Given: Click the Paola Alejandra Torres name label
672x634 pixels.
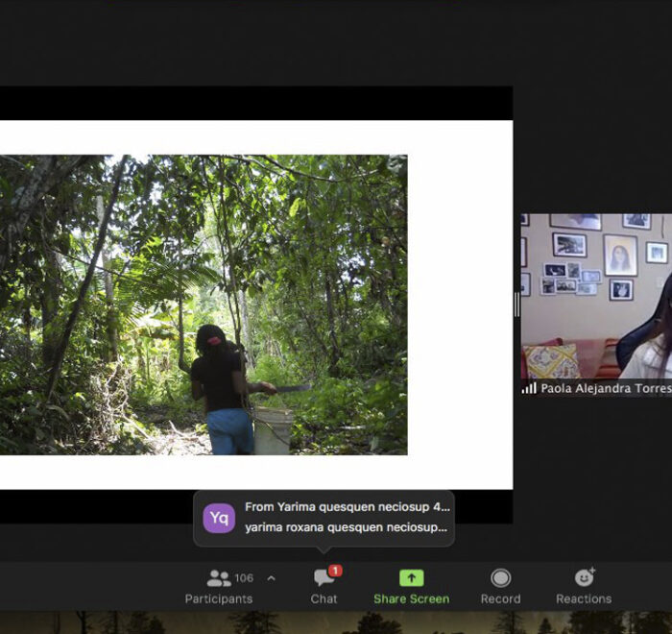Looking at the screenshot, I should [606, 389].
